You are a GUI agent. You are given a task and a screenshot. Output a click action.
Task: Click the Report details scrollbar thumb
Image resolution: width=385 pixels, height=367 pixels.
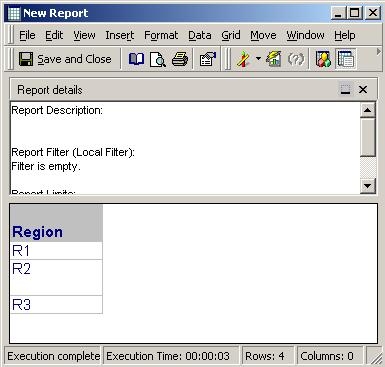pos(368,137)
